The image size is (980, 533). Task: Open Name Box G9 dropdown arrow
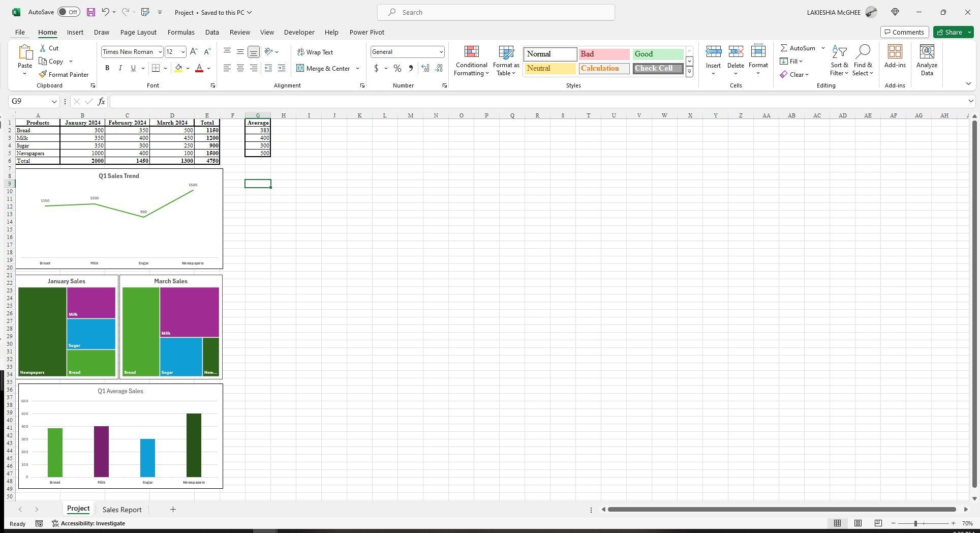pos(54,102)
